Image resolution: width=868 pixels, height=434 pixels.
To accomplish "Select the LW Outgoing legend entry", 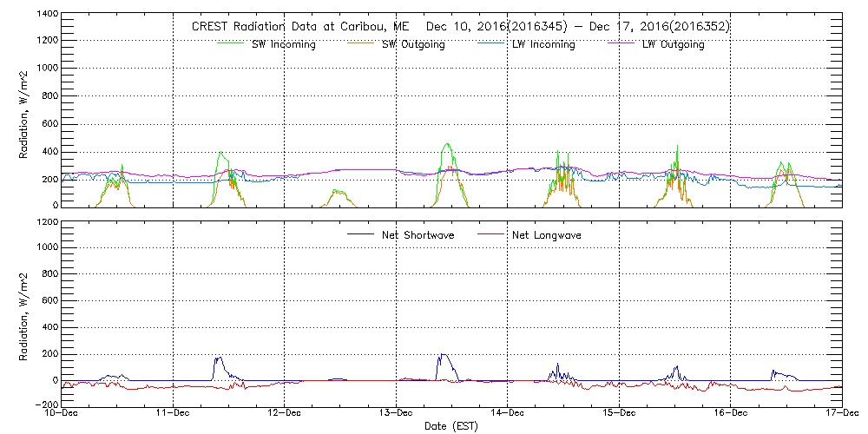I will [673, 44].
